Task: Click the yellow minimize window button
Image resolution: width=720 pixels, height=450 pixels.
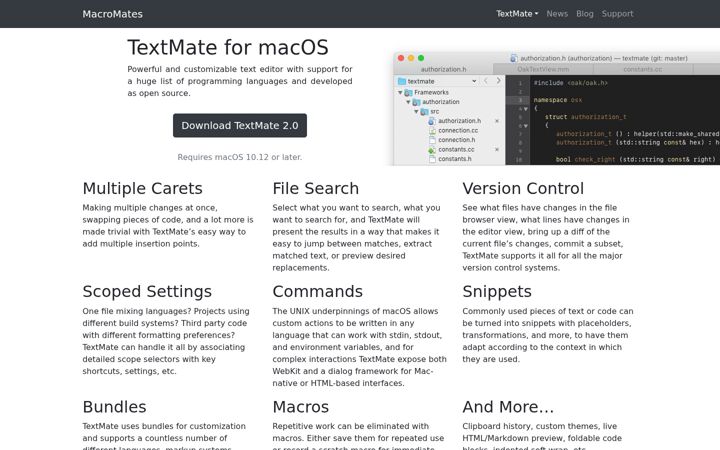Action: 411,58
